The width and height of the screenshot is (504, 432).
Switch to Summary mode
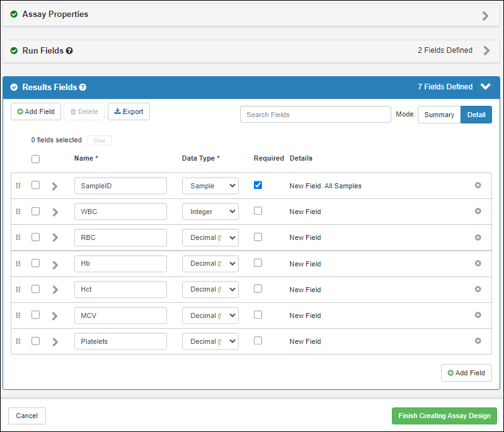coord(439,115)
